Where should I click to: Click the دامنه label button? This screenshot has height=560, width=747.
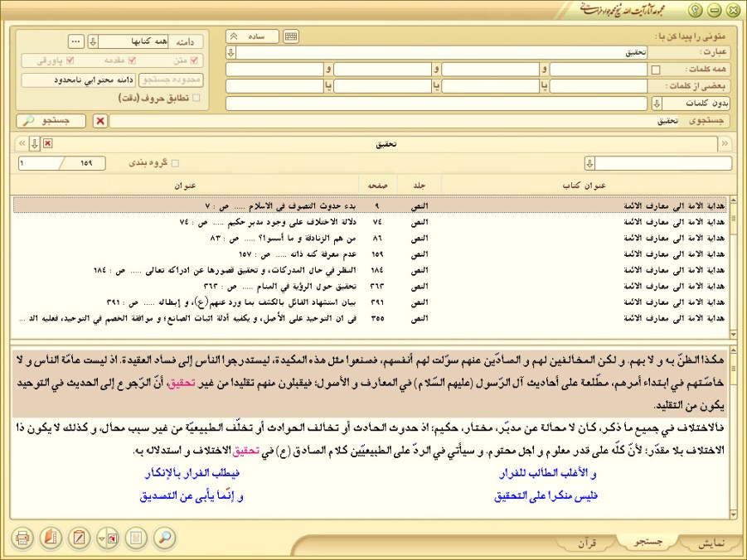186,42
